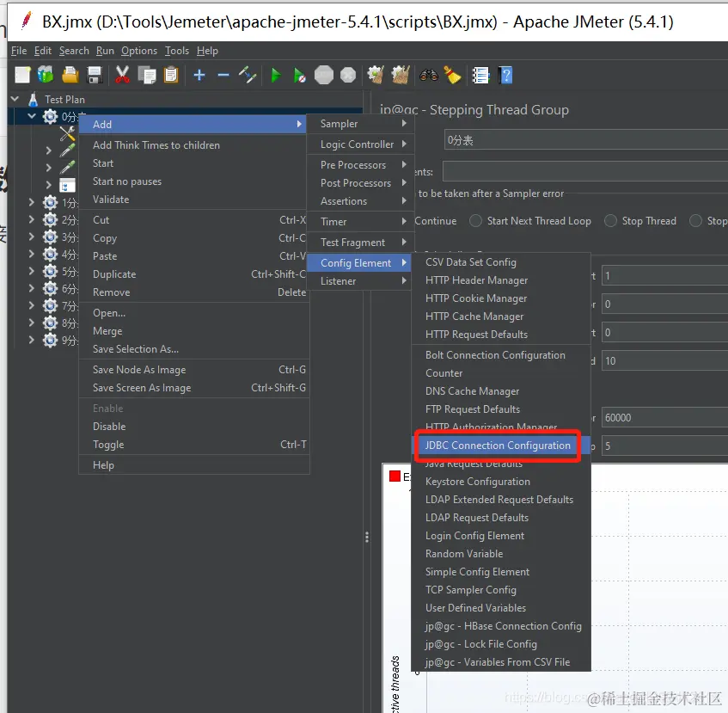Select the 1分 thread group gear icon
Image resolution: width=728 pixels, height=713 pixels.
tap(50, 202)
